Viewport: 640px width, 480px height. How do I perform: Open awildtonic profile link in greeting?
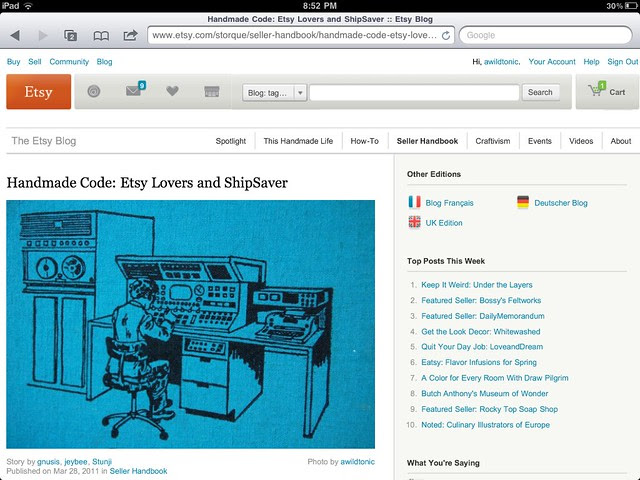tap(501, 62)
